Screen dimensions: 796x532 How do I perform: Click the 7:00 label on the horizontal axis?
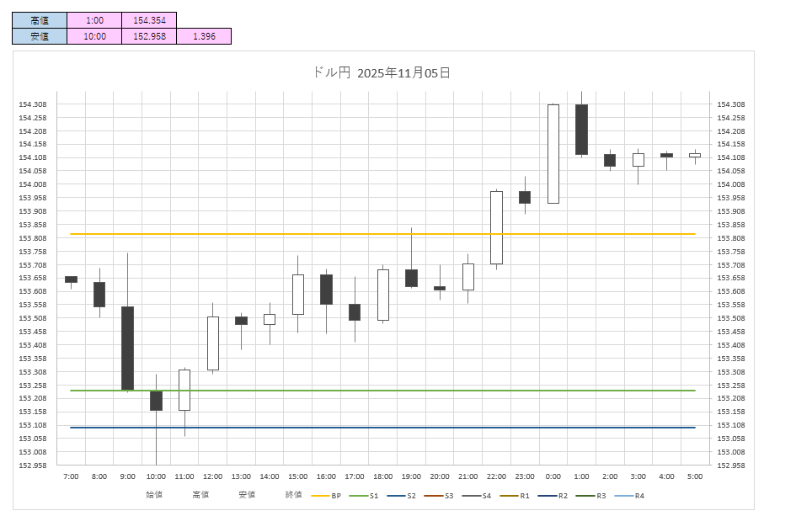71,476
